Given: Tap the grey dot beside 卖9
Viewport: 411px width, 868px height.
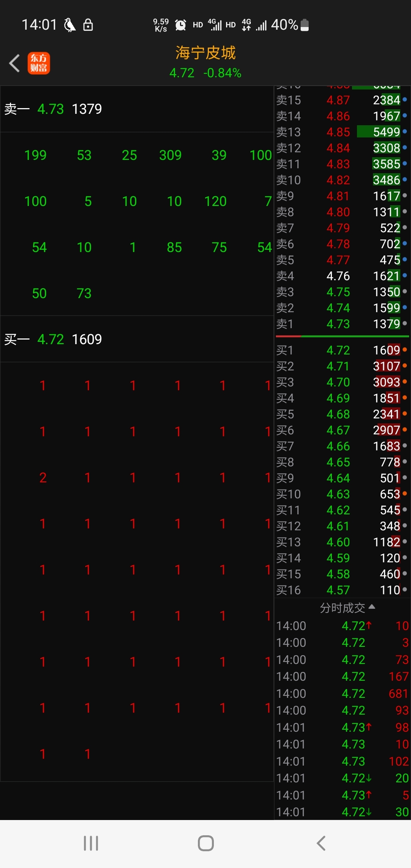Looking at the screenshot, I should click(x=405, y=195).
